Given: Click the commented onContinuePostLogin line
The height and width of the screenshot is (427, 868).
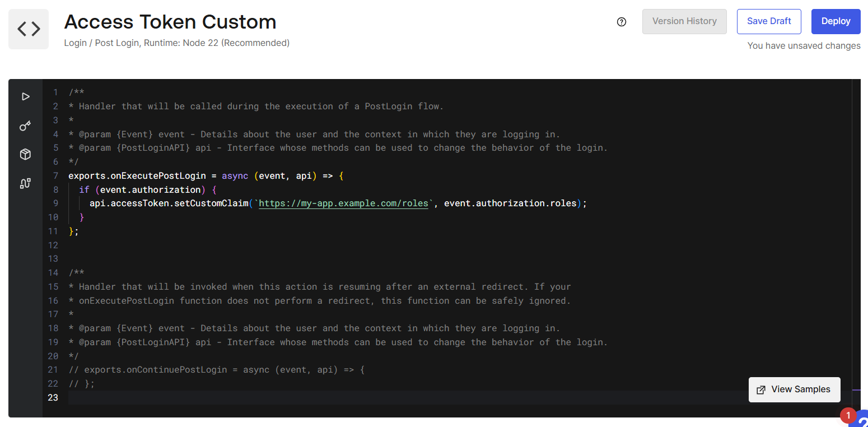Looking at the screenshot, I should 216,370.
